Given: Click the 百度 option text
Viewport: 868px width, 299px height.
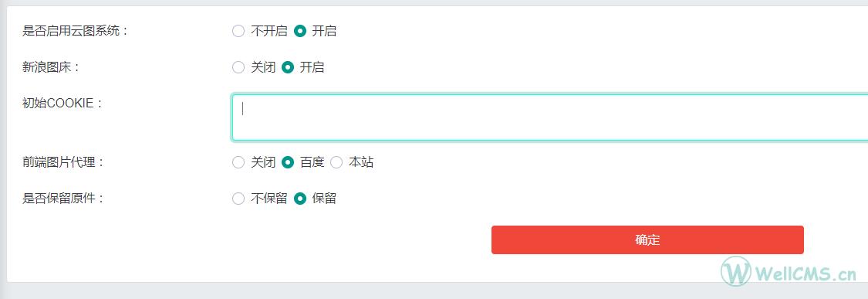Looking at the screenshot, I should click(312, 162).
